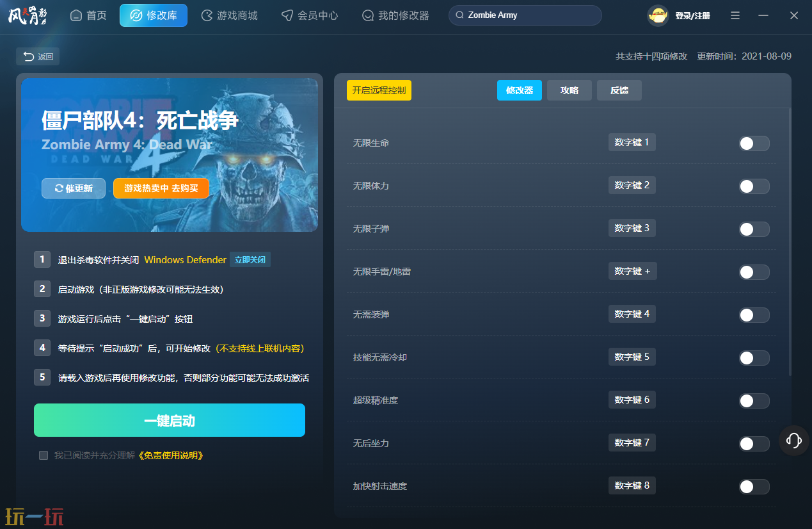Open the 游戏商城 tab

(230, 15)
